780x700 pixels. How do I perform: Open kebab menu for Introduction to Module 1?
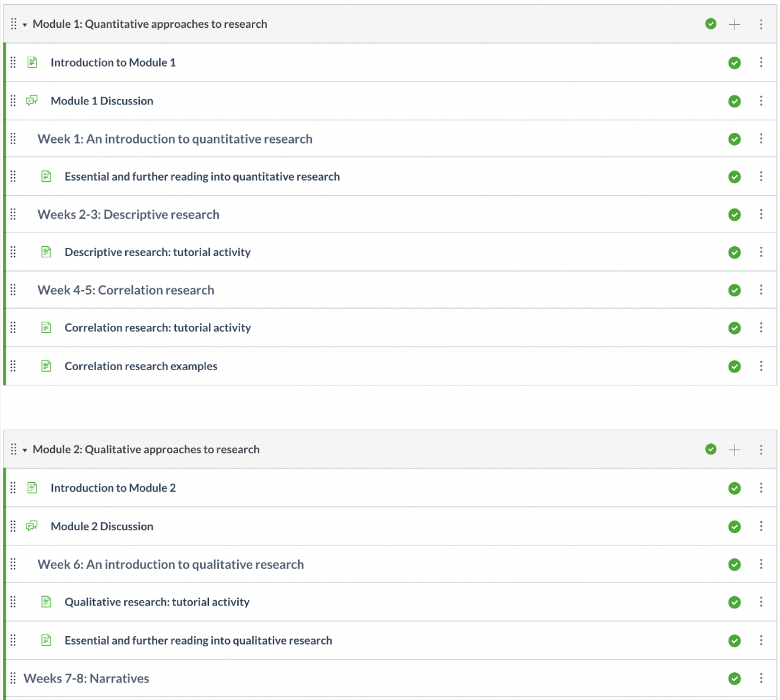[x=761, y=63]
